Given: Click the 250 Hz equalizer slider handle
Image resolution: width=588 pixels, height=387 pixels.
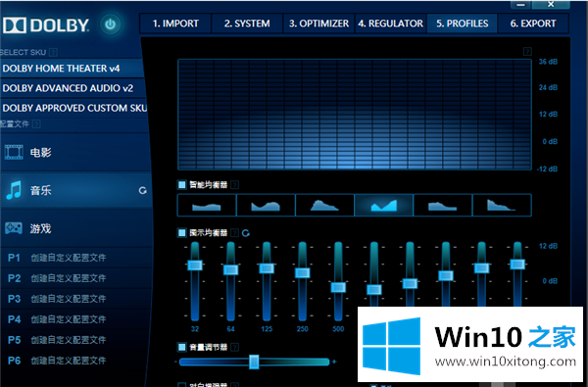Looking at the screenshot, I should pos(302,272).
